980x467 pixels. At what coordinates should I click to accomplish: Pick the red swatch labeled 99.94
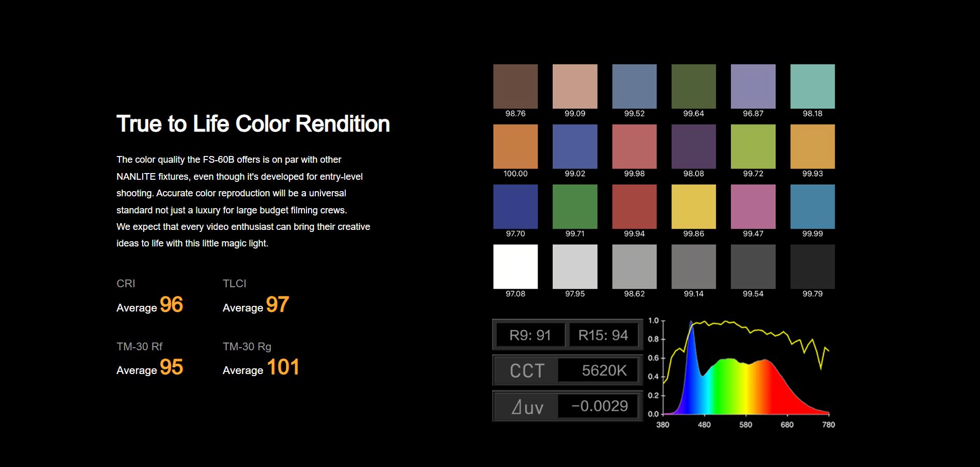coord(634,207)
